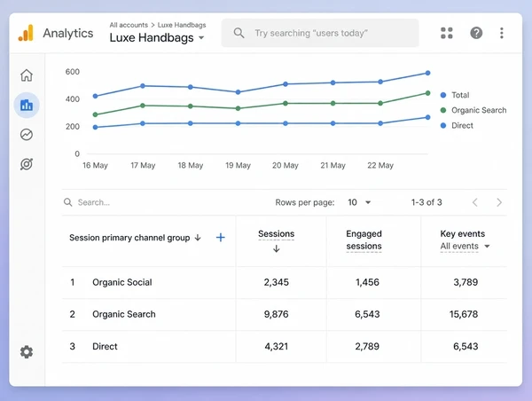The width and height of the screenshot is (532, 401).
Task: Go to previous page of table rows
Action: pyautogui.click(x=475, y=202)
